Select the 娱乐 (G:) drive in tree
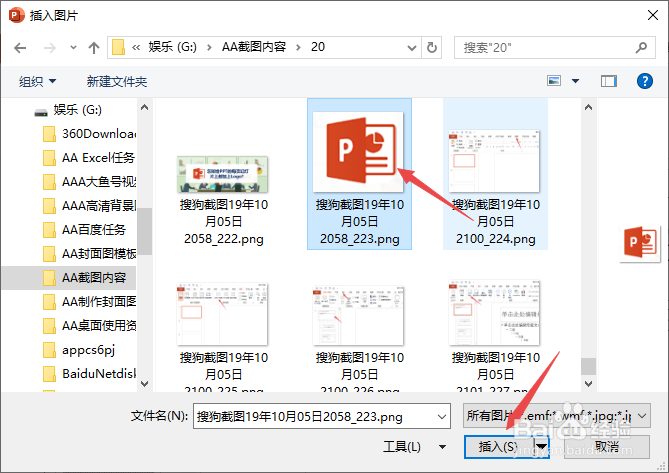669x473 pixels. pyautogui.click(x=69, y=110)
